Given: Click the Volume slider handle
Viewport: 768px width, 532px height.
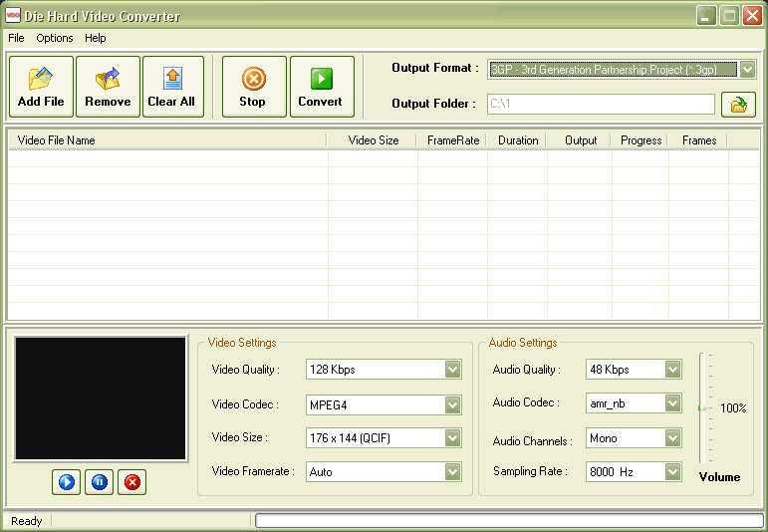Looking at the screenshot, I should tap(703, 407).
